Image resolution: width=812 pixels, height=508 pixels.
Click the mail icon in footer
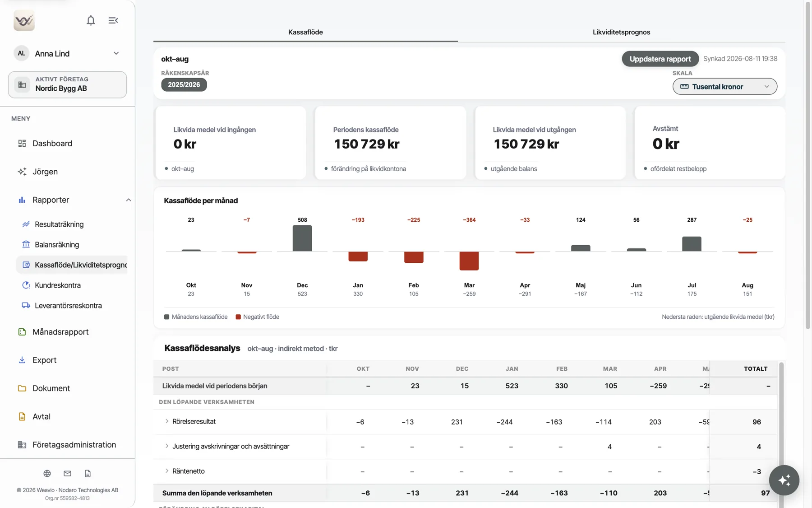tap(67, 473)
